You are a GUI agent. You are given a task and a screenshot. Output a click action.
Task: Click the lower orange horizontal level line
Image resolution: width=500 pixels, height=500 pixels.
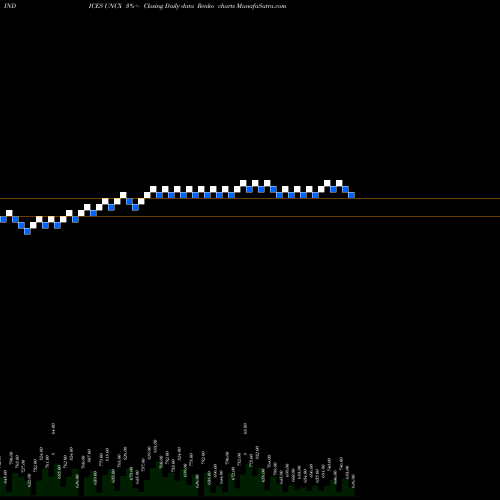pos(250,217)
